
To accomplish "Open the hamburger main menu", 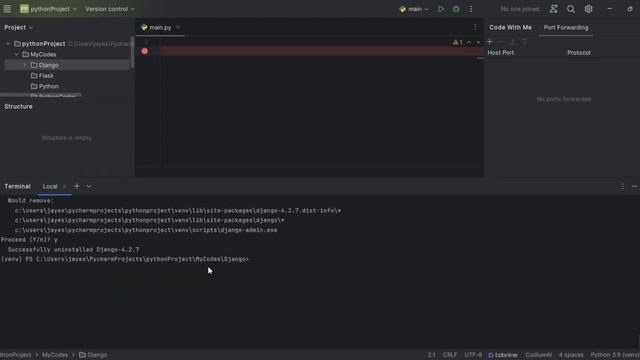I will tap(7, 9).
